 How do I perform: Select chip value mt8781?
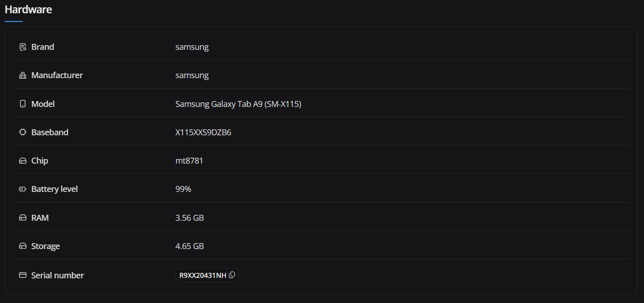click(x=189, y=161)
